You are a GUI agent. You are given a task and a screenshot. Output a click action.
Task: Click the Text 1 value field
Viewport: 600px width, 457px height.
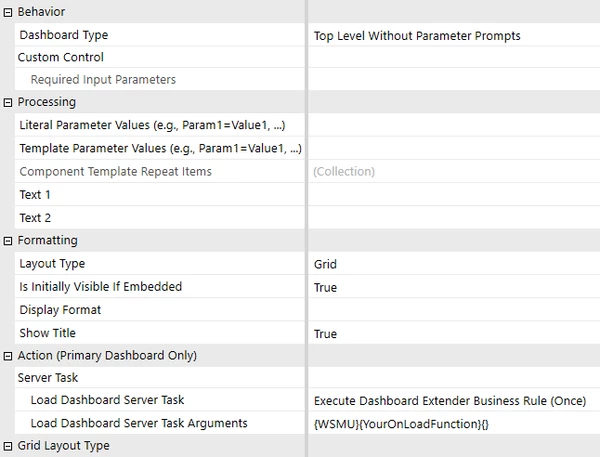point(454,194)
